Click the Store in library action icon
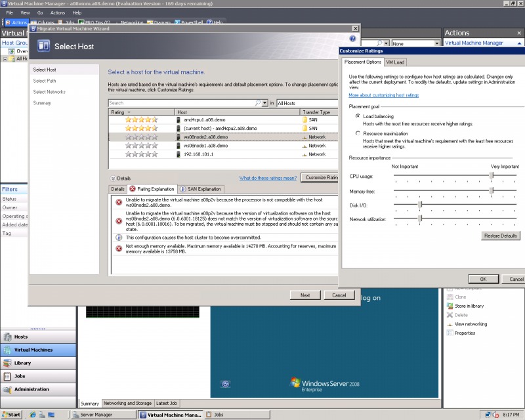This screenshot has height=420, width=525. coord(450,306)
